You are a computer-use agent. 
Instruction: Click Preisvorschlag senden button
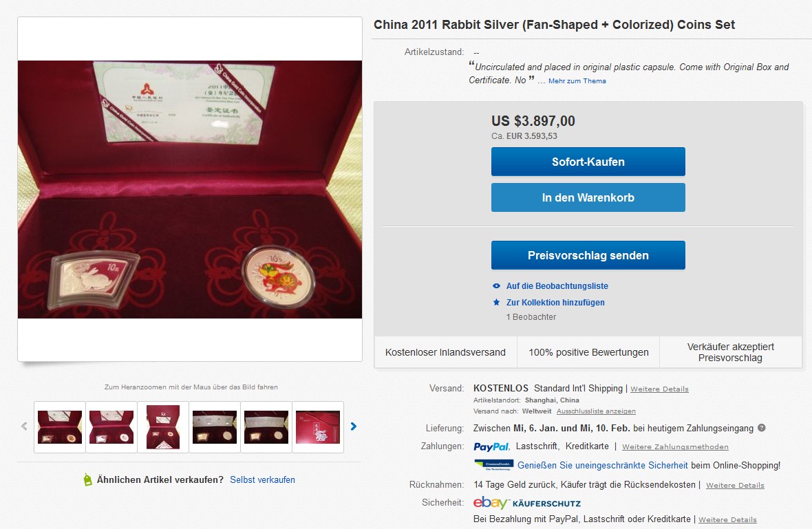click(588, 255)
